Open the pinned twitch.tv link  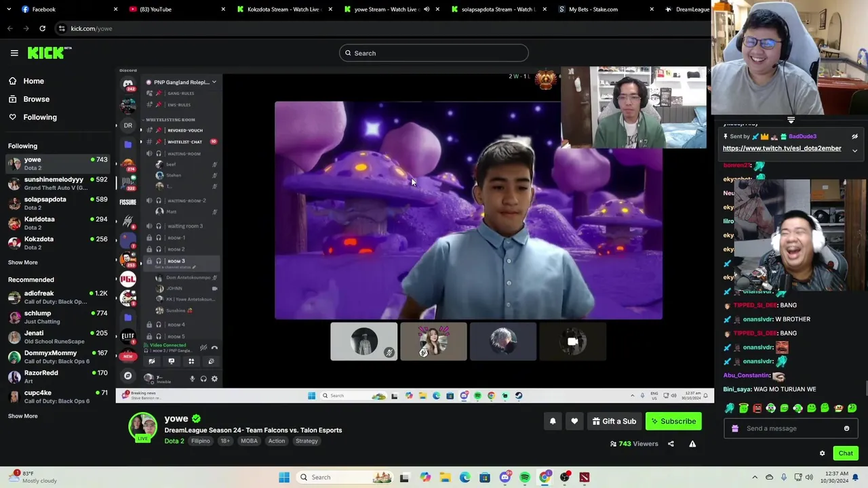pos(782,148)
